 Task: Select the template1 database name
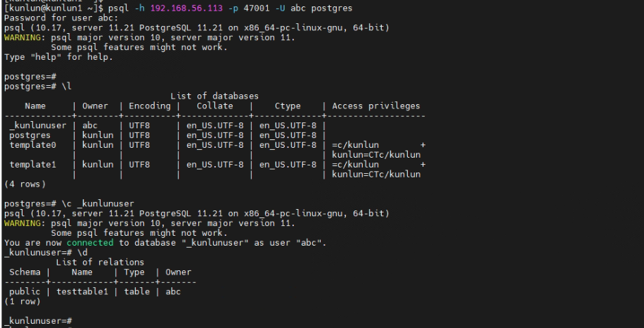click(32, 165)
